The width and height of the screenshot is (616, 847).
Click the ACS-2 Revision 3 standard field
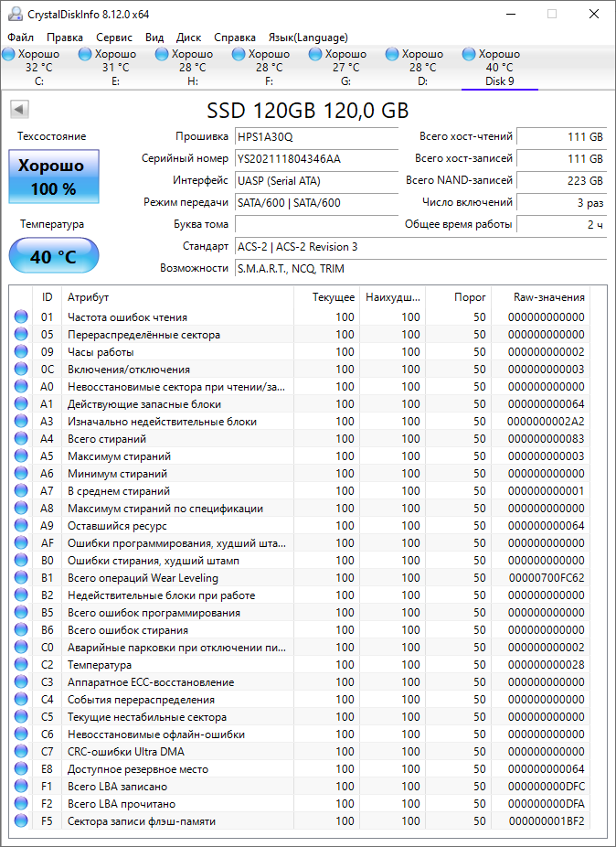[x=420, y=247]
